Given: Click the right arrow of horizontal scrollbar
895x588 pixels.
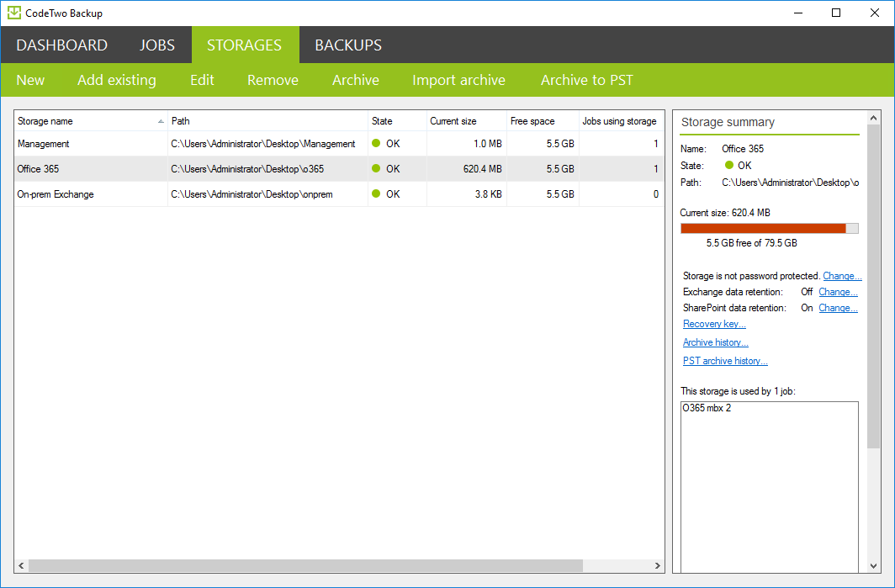Looking at the screenshot, I should 658,566.
